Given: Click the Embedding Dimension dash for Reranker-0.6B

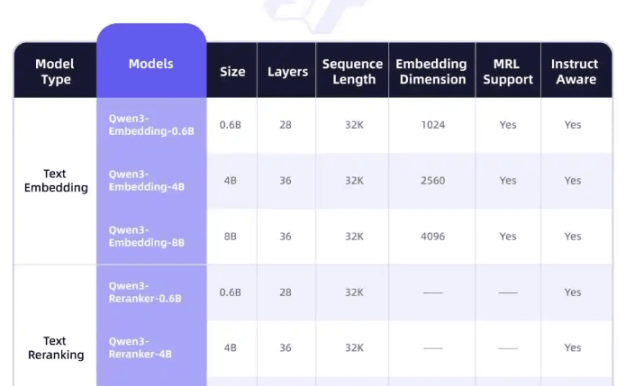Looking at the screenshot, I should coord(433,293).
